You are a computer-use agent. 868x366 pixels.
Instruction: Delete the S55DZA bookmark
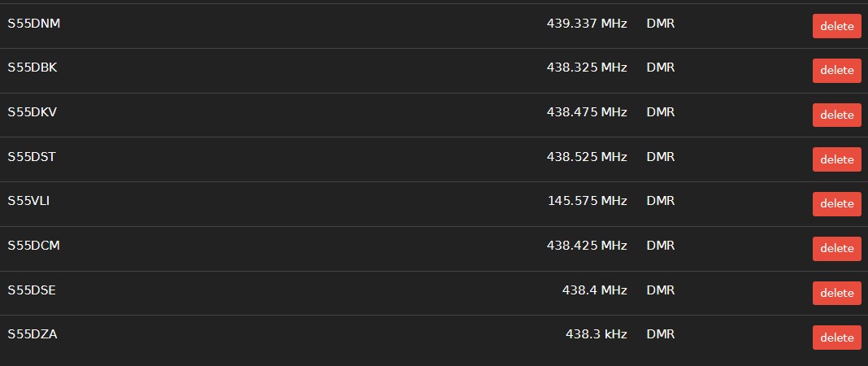click(836, 338)
